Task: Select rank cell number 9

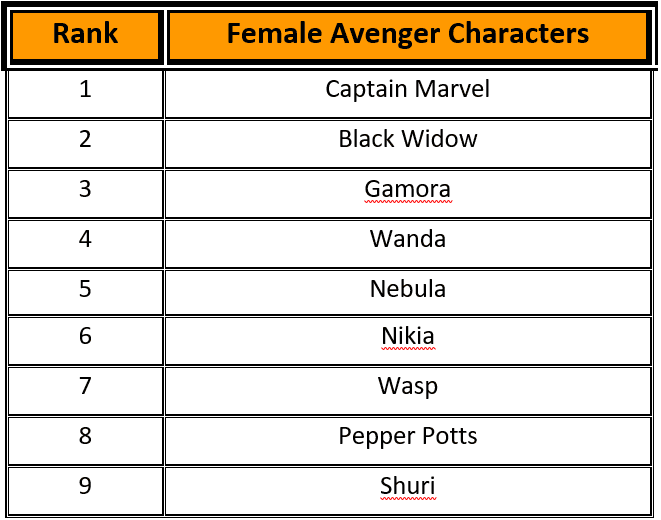Action: [86, 491]
